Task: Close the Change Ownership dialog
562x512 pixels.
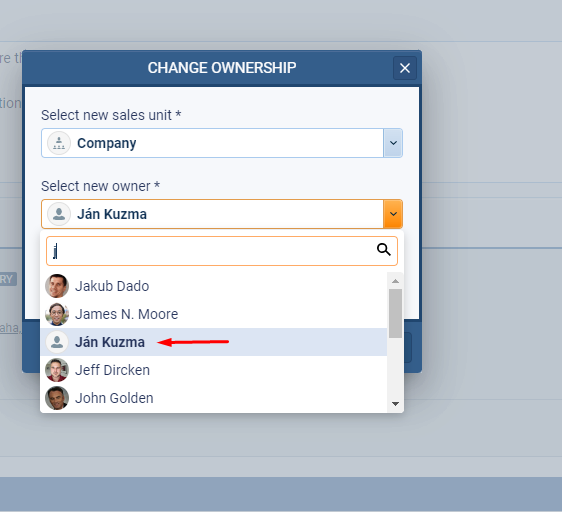Action: point(405,68)
